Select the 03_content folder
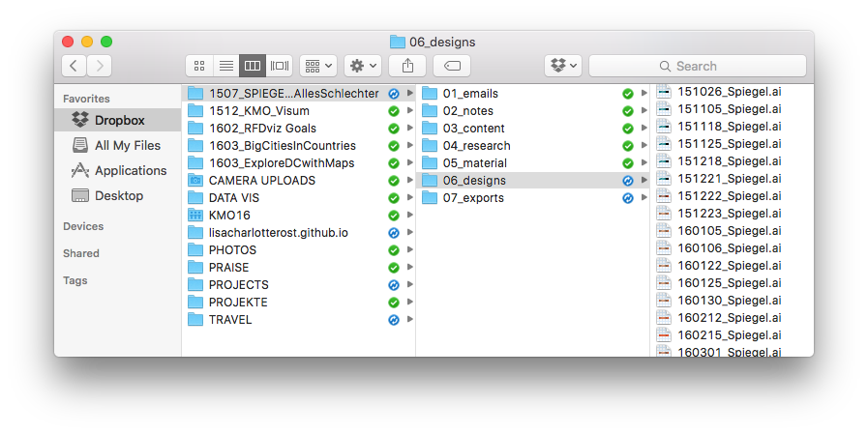868x434 pixels. pyautogui.click(x=532, y=129)
